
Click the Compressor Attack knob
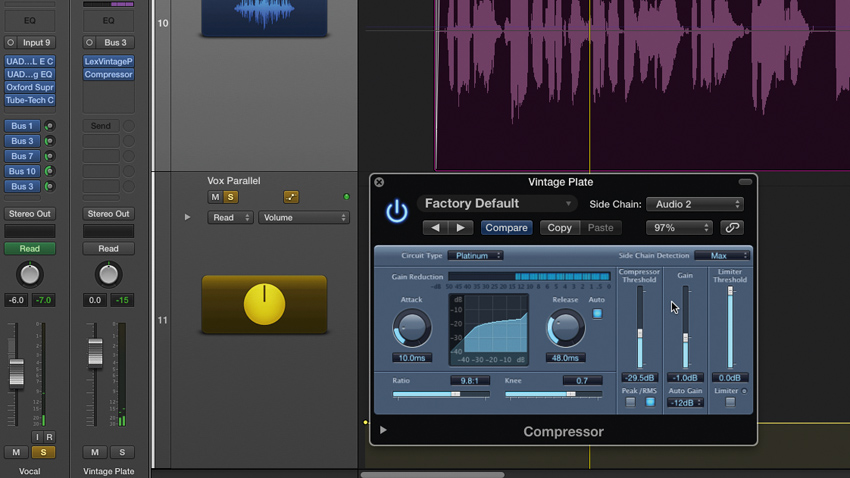click(412, 328)
